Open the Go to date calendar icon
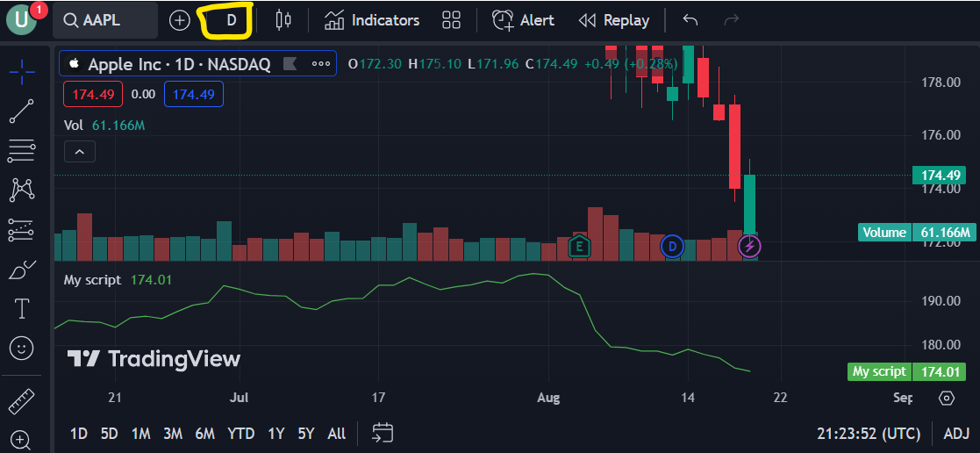This screenshot has height=453, width=980. point(383,433)
